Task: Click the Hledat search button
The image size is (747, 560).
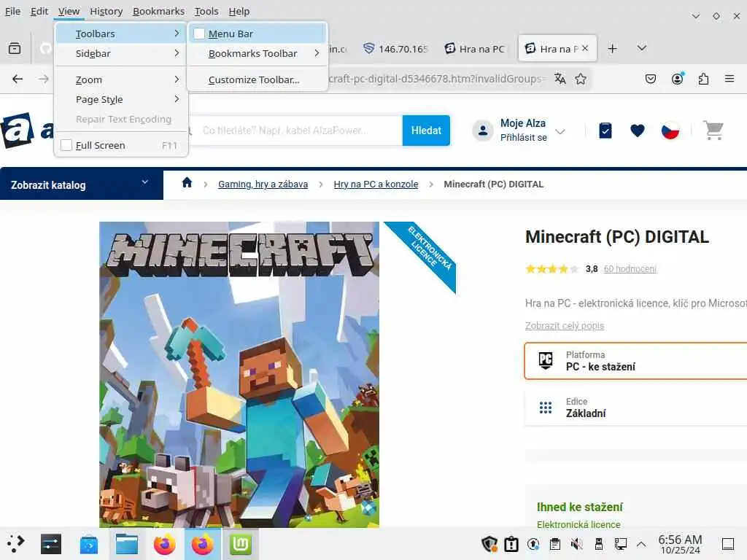Action: [x=426, y=131]
